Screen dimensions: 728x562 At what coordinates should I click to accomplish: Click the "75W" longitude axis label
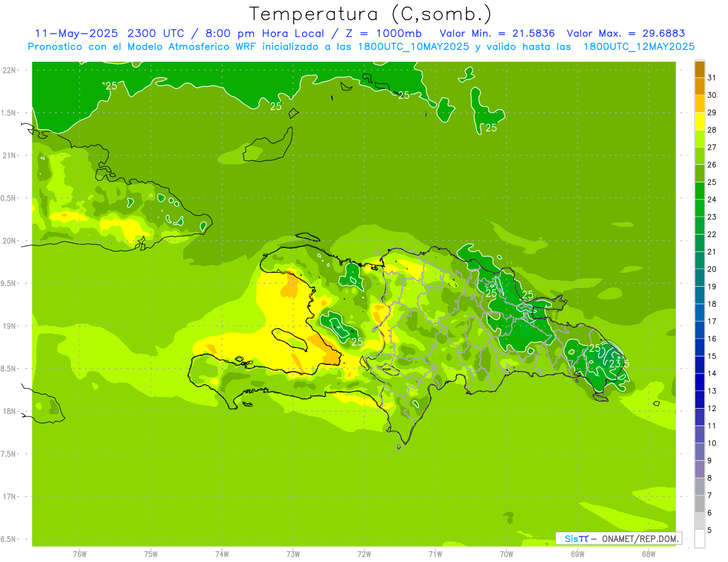coord(150,554)
